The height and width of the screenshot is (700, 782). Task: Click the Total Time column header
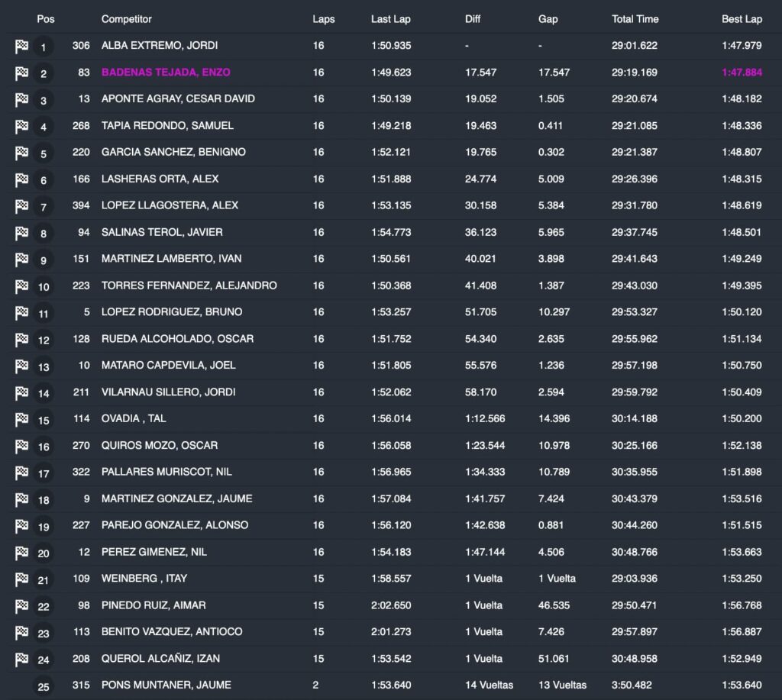click(x=635, y=18)
